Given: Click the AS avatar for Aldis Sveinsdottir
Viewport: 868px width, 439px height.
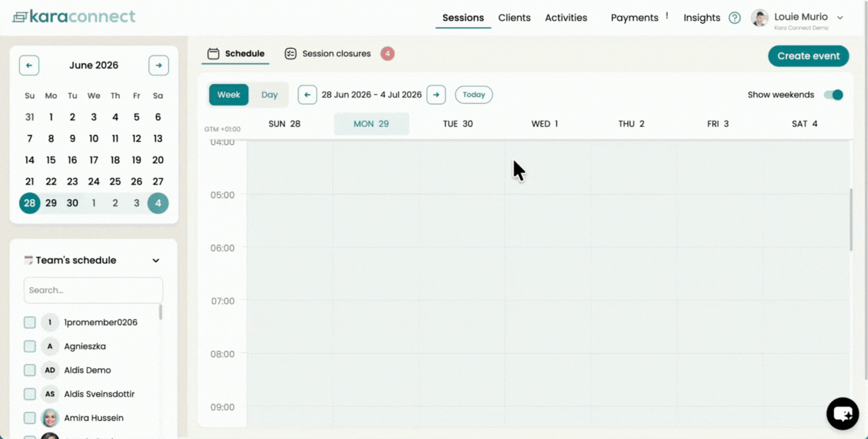Looking at the screenshot, I should tap(50, 394).
